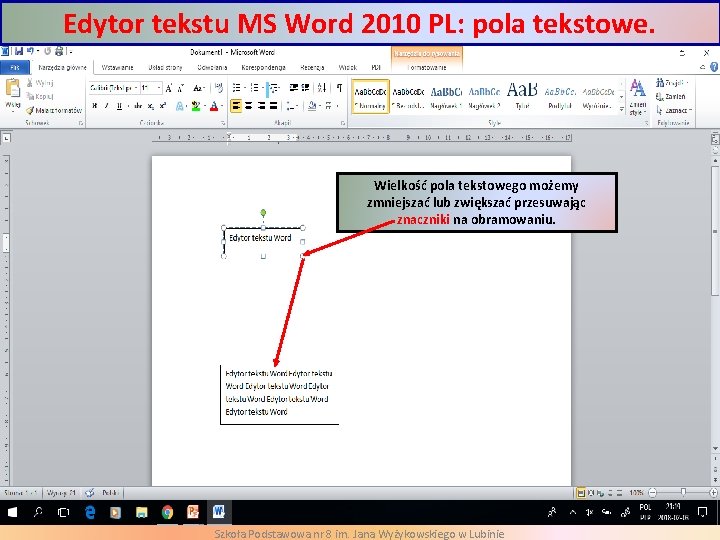Switch to the Korespondencja tab
The height and width of the screenshot is (540, 720).
pyautogui.click(x=264, y=68)
